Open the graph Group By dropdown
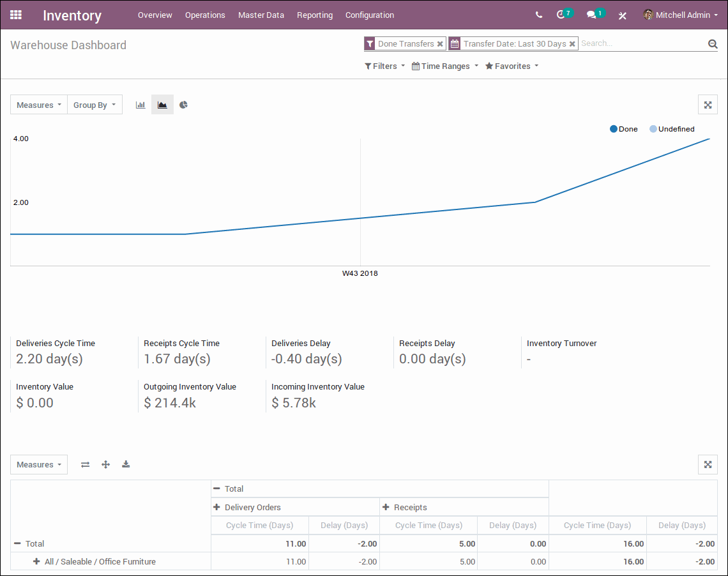The height and width of the screenshot is (576, 728). click(x=95, y=105)
